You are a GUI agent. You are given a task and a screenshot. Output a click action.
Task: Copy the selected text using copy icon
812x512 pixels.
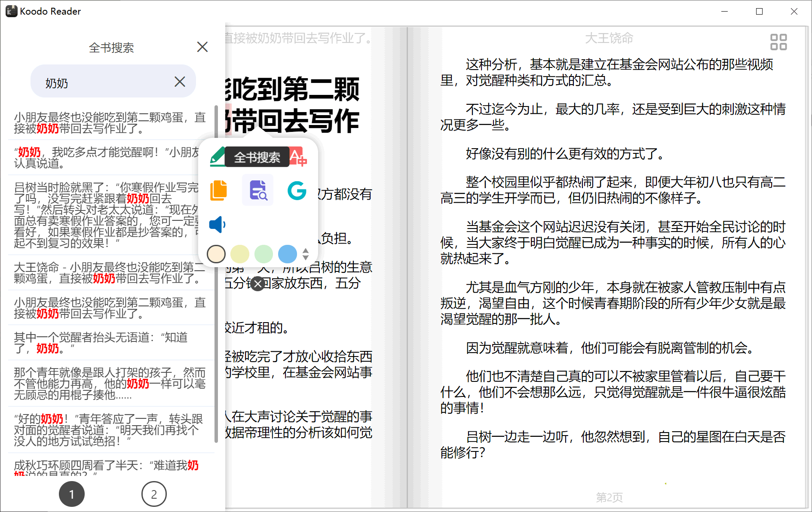click(x=218, y=190)
